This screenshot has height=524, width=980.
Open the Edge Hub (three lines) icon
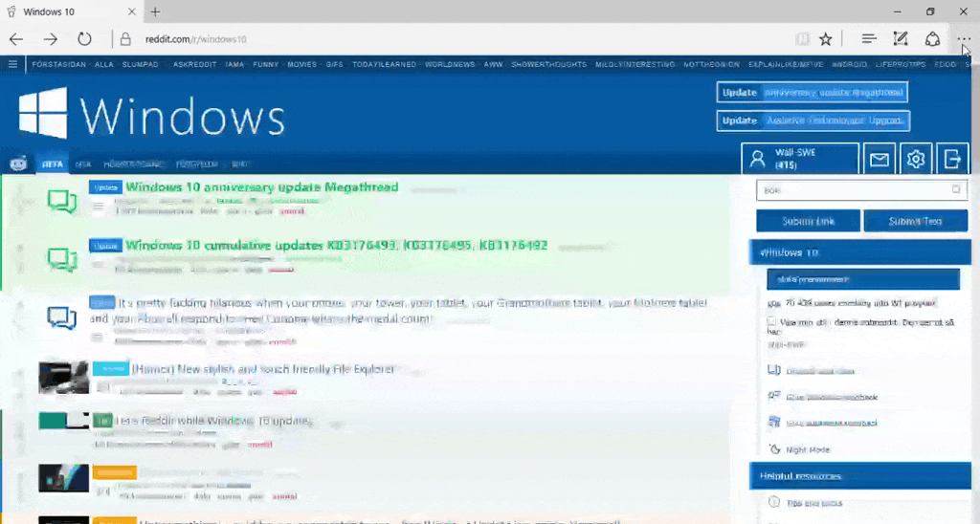[868, 39]
